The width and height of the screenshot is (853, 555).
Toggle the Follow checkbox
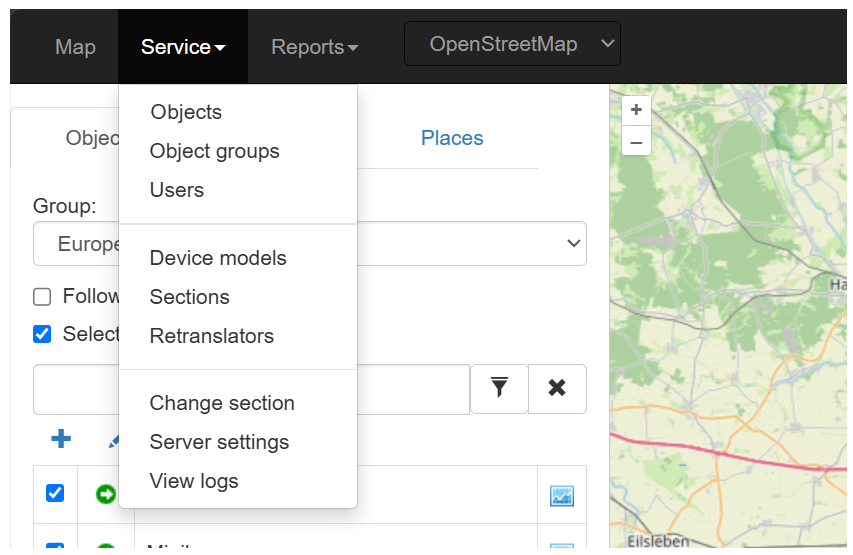(x=42, y=297)
